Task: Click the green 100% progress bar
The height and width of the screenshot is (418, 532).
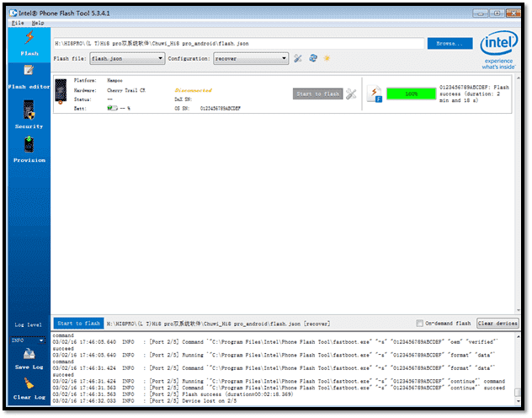Action: pos(412,94)
